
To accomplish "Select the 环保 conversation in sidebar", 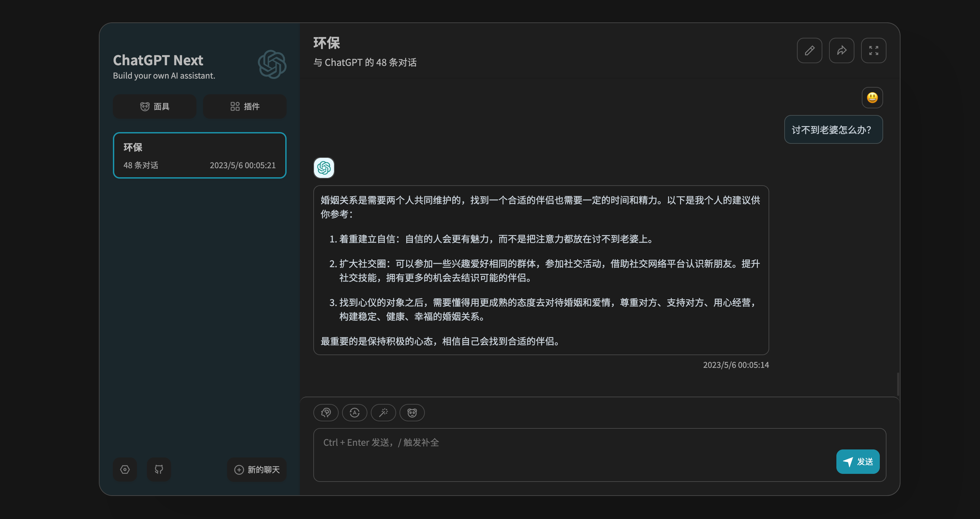I will click(199, 155).
